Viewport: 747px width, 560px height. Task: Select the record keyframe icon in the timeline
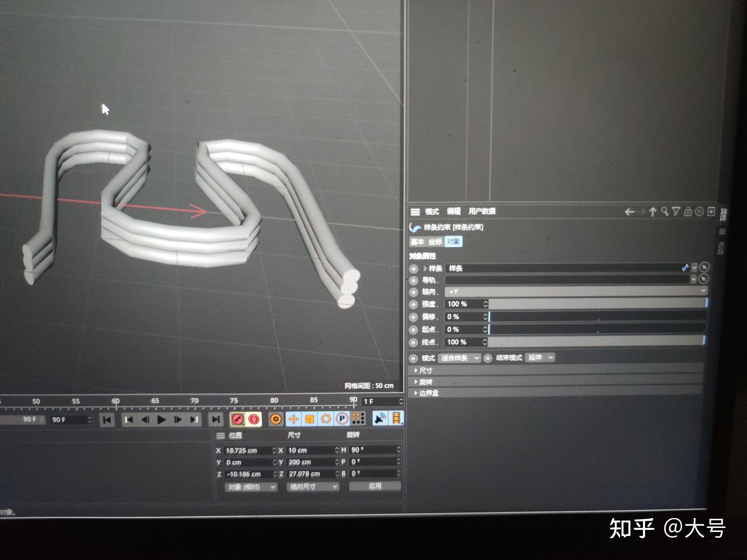tap(237, 419)
